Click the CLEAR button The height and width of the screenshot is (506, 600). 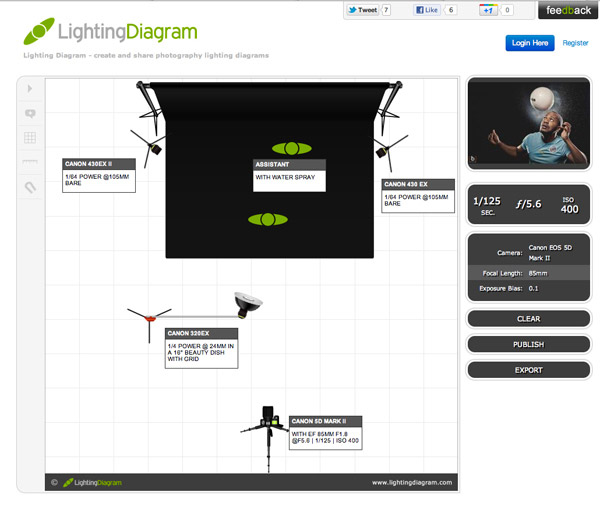click(528, 319)
